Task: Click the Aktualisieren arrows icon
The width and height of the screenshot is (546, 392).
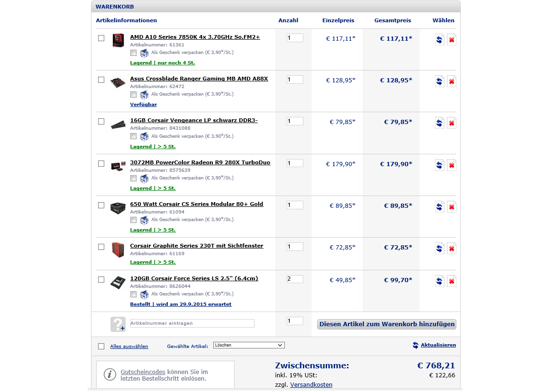Action: (415, 345)
